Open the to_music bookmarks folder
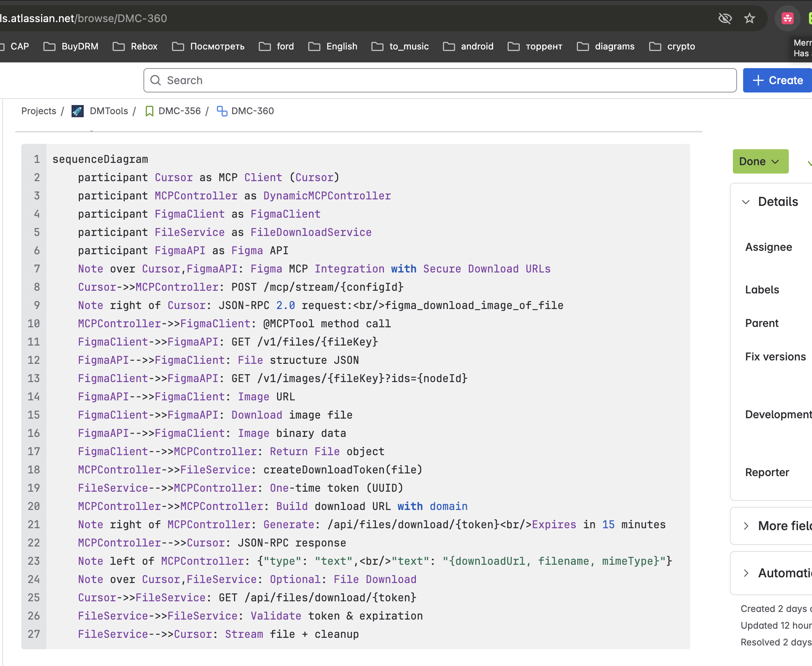Image resolution: width=812 pixels, height=666 pixels. [400, 46]
